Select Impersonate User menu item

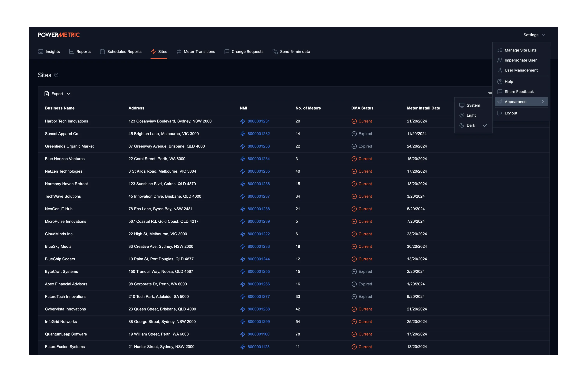coord(520,60)
